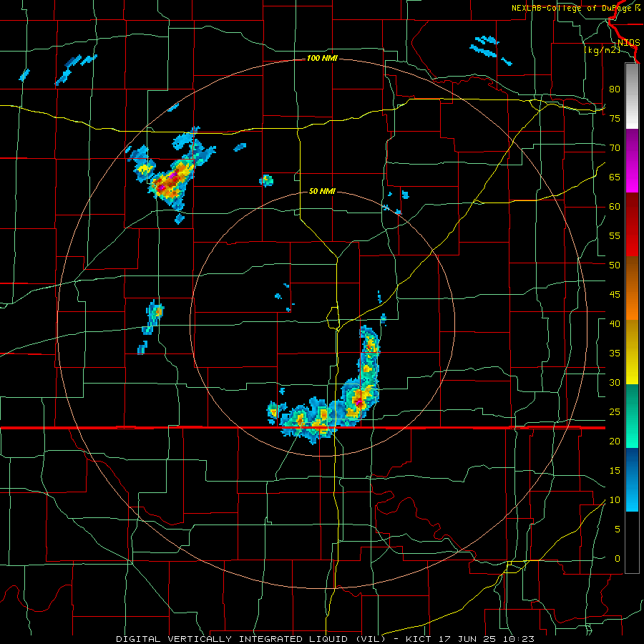Select the brown segment near 50
Viewport: 644px width, 644px height.
click(632, 271)
